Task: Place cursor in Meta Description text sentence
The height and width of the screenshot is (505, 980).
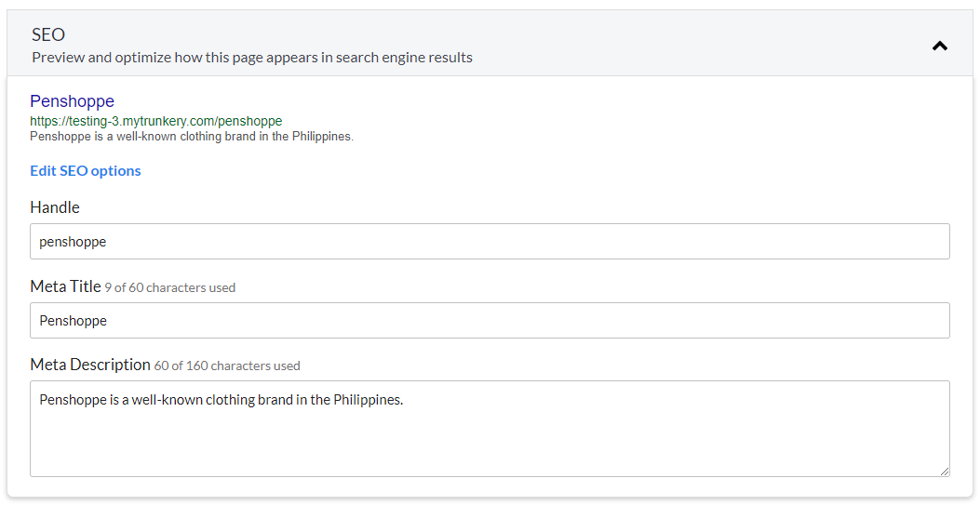Action: pos(221,400)
